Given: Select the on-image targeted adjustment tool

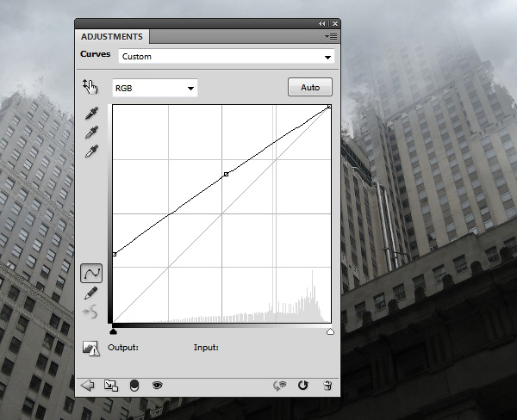Looking at the screenshot, I should [90, 86].
